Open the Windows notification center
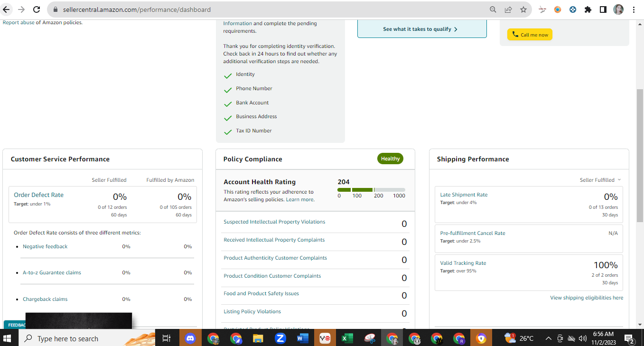Image resolution: width=644 pixels, height=346 pixels. [x=630, y=339]
